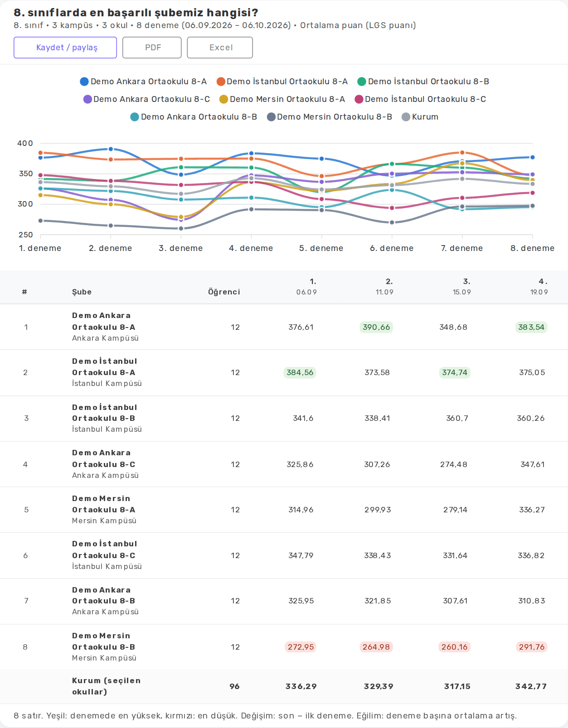568x728 pixels.
Task: Click the total student count 96
Action: coord(234,686)
